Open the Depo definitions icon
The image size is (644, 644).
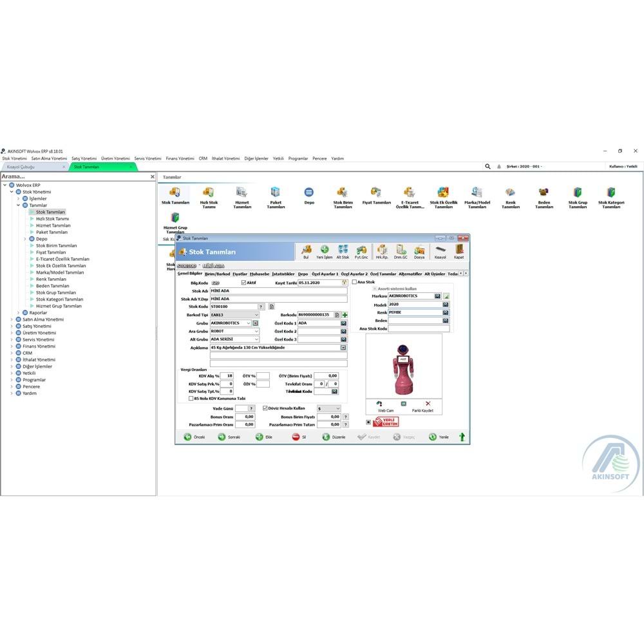pos(308,193)
